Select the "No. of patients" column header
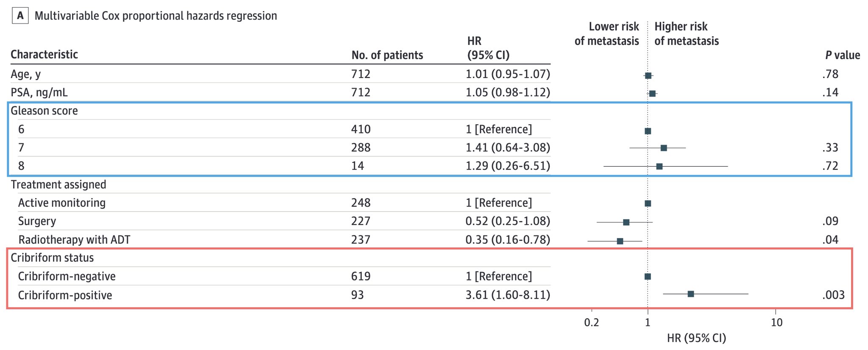Image resolution: width=868 pixels, height=350 pixels. point(387,55)
